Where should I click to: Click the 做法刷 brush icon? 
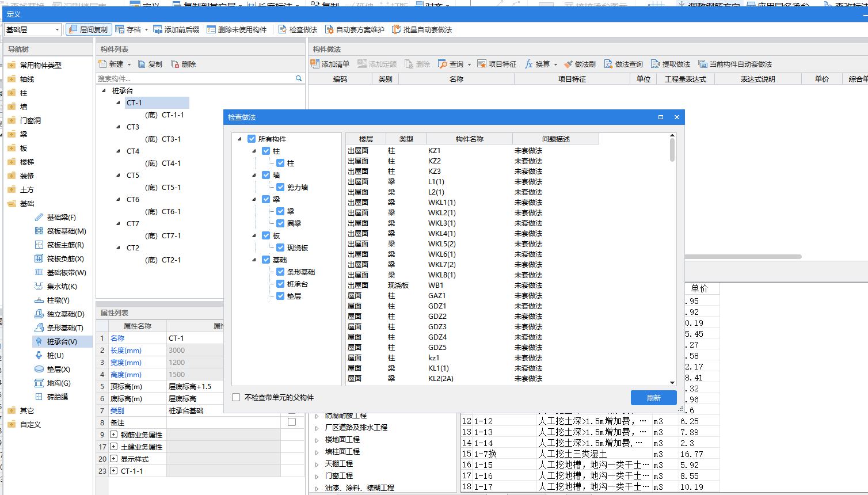pyautogui.click(x=568, y=64)
